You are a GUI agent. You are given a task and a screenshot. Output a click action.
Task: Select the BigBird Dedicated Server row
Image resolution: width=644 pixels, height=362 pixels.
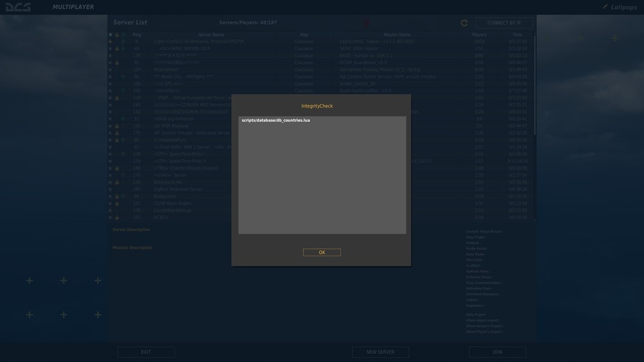point(178,189)
